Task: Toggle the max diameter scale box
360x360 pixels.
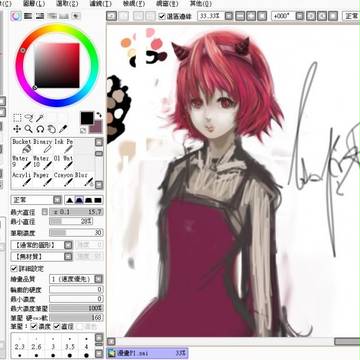Action: [x=45, y=211]
